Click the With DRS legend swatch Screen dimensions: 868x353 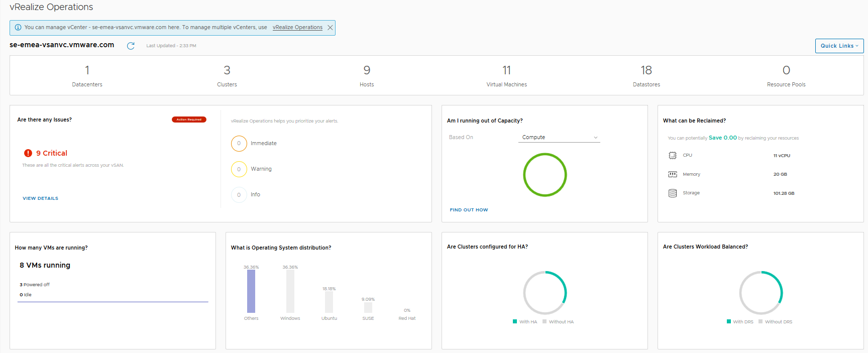[x=729, y=321]
